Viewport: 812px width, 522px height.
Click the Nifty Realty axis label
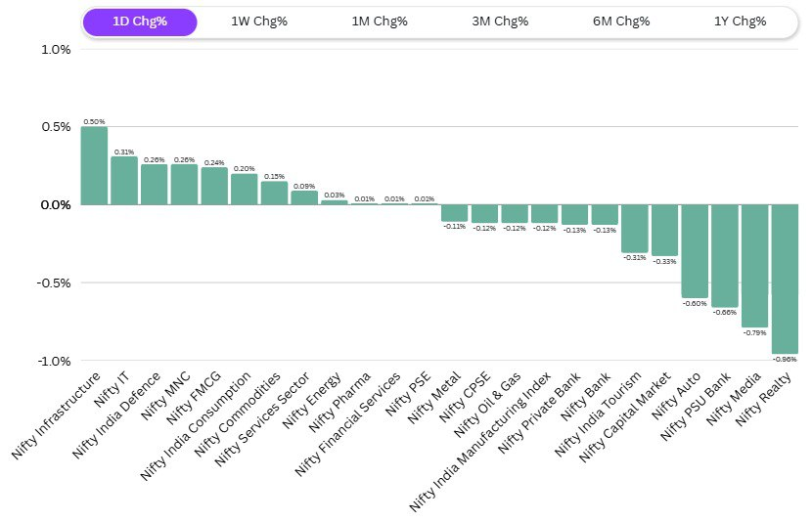(x=763, y=399)
